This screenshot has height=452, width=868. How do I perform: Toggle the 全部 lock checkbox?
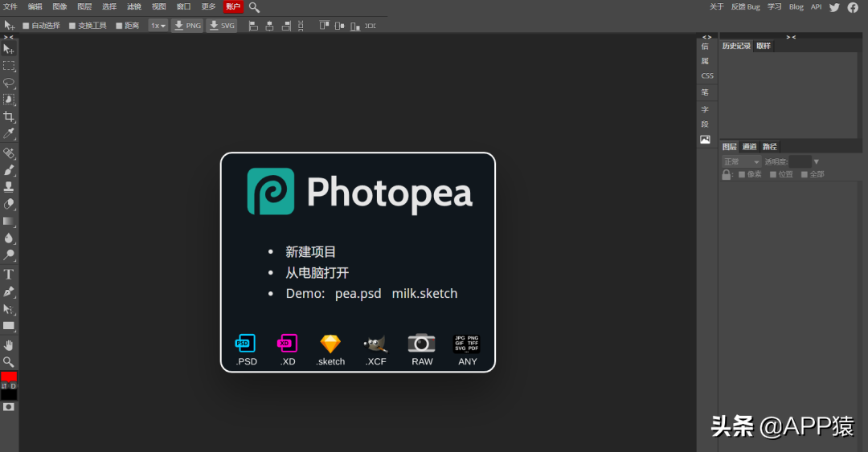(x=805, y=174)
